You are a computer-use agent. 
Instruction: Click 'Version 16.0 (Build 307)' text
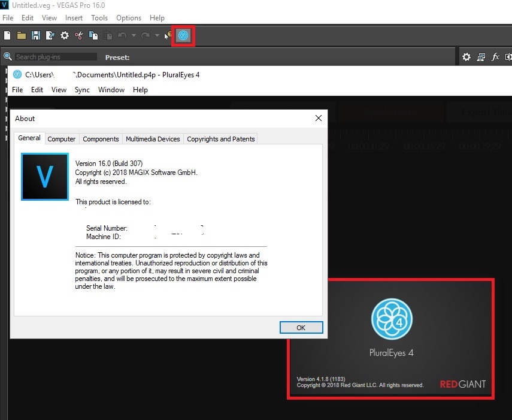click(x=109, y=164)
